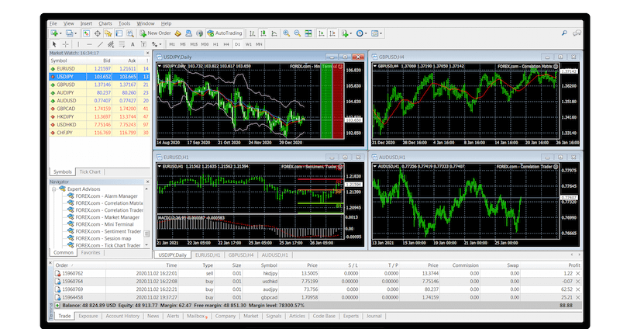This screenshot has width=644, height=329.
Task: Select FOREX.com - Sentiment Trader advisor
Action: (108, 231)
